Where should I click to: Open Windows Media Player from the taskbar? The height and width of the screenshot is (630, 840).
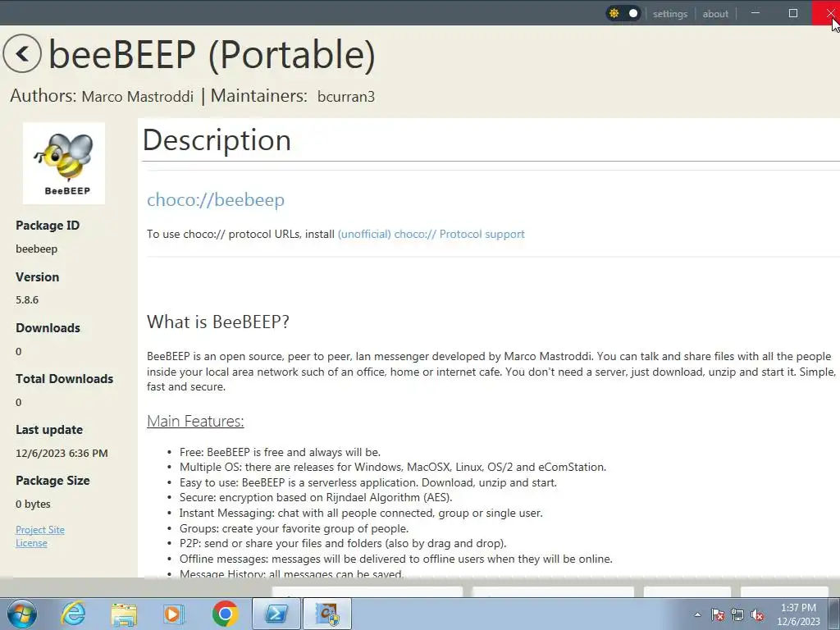tap(174, 614)
